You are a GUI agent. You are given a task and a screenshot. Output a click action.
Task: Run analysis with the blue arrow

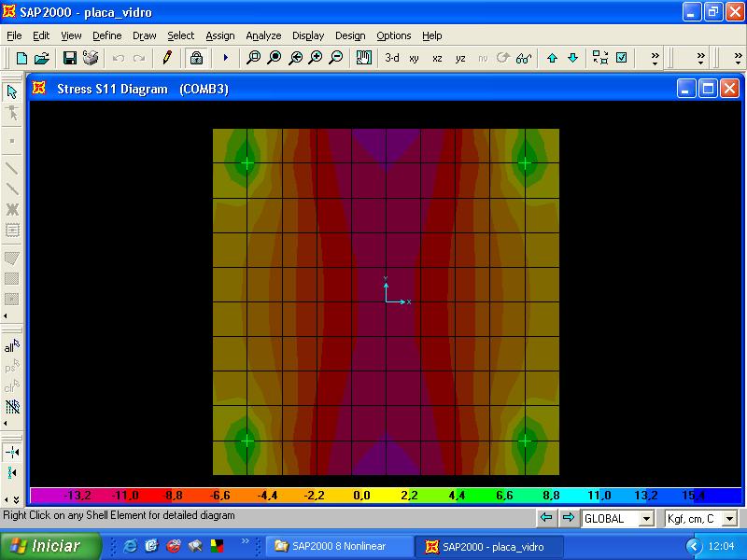226,58
